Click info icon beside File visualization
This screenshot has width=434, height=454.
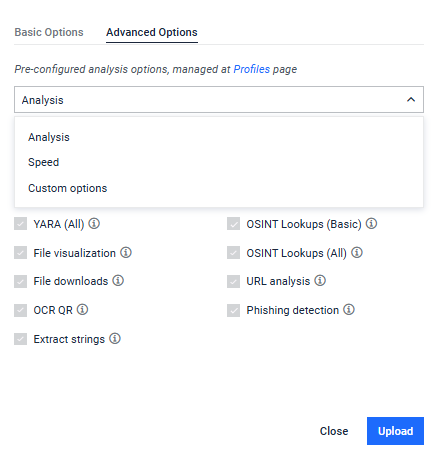pyautogui.click(x=126, y=252)
